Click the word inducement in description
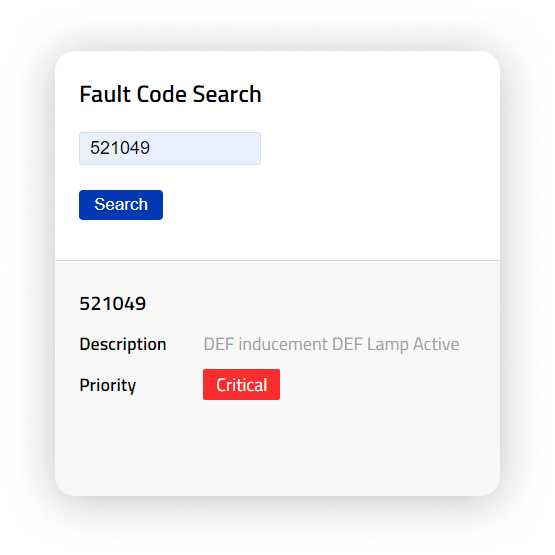 point(283,344)
